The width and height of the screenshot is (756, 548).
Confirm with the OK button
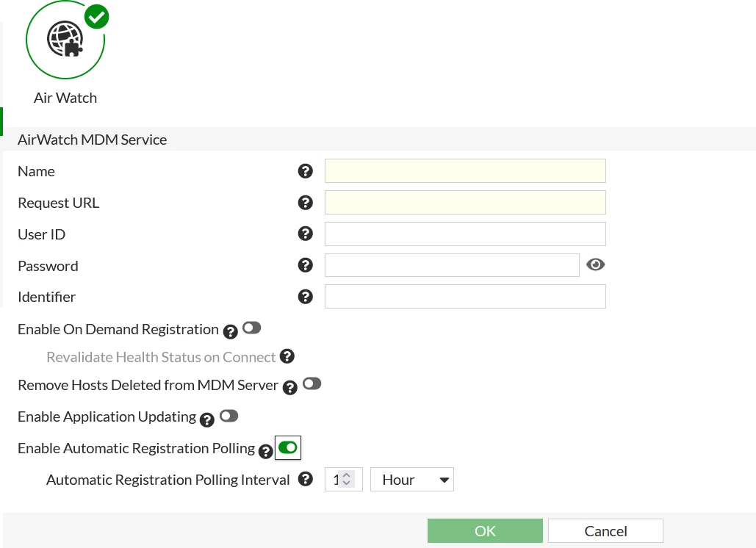point(485,530)
